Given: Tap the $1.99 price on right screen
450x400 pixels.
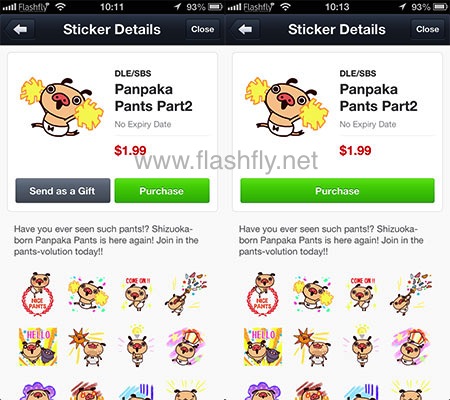Looking at the screenshot, I should pyautogui.click(x=355, y=150).
